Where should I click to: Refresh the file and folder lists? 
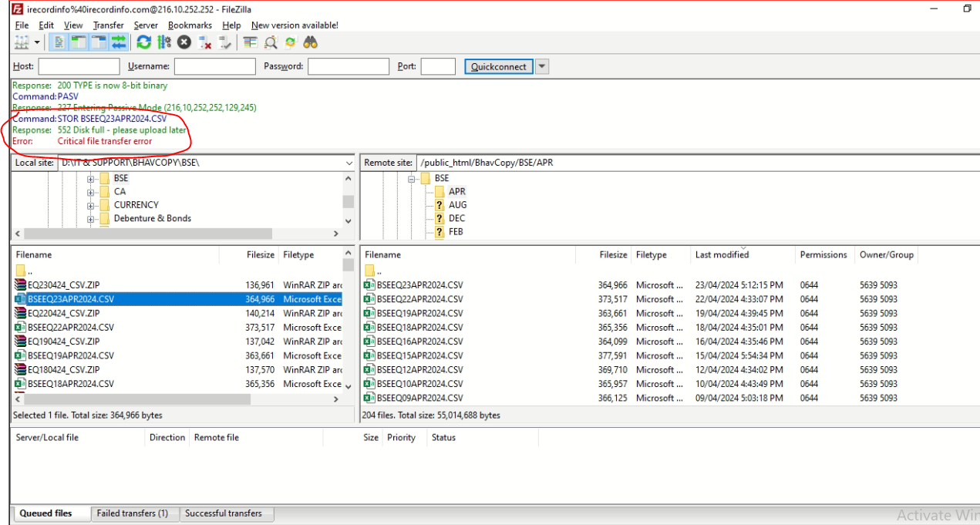[143, 42]
